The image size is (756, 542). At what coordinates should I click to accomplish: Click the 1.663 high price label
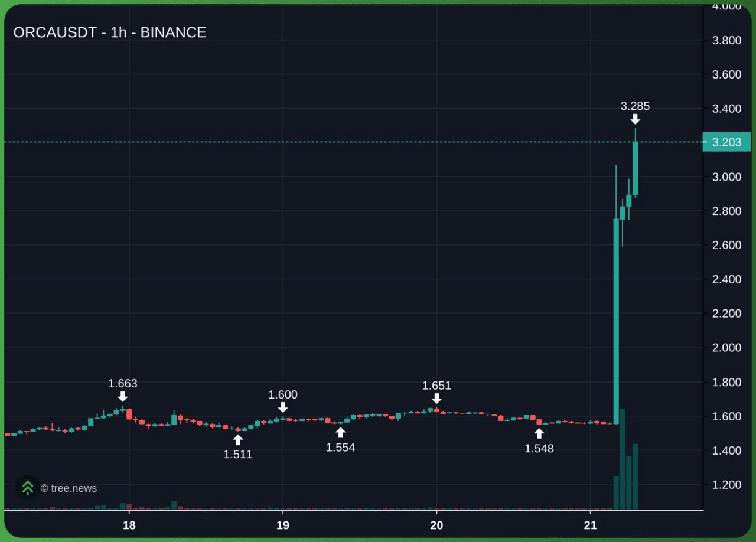[x=122, y=384]
